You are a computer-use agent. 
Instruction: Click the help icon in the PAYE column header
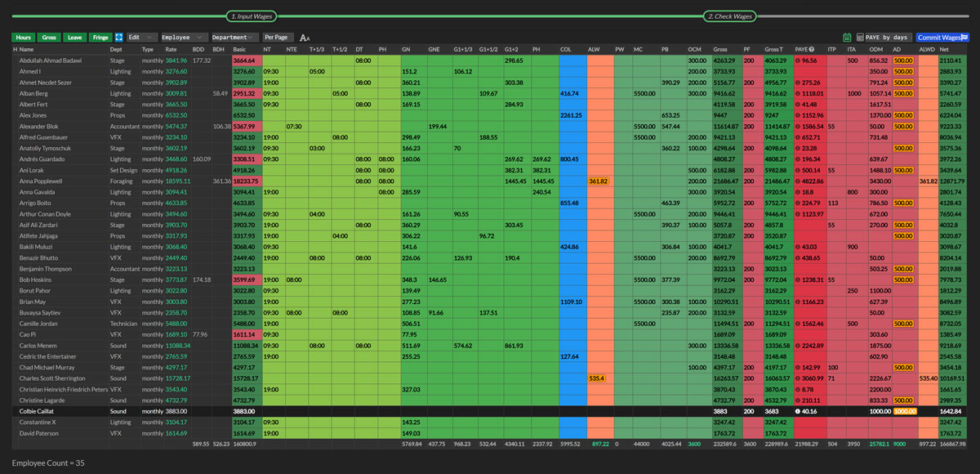(x=812, y=48)
